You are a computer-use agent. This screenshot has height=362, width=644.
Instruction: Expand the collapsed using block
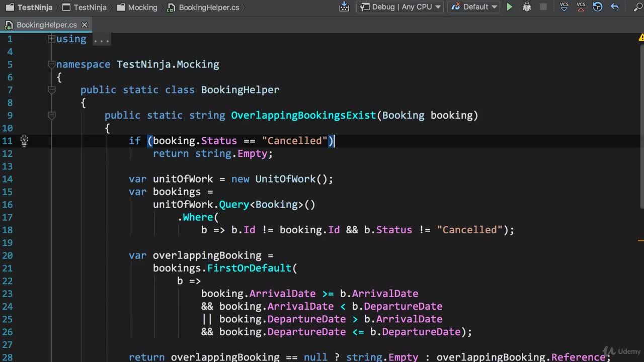[51, 39]
